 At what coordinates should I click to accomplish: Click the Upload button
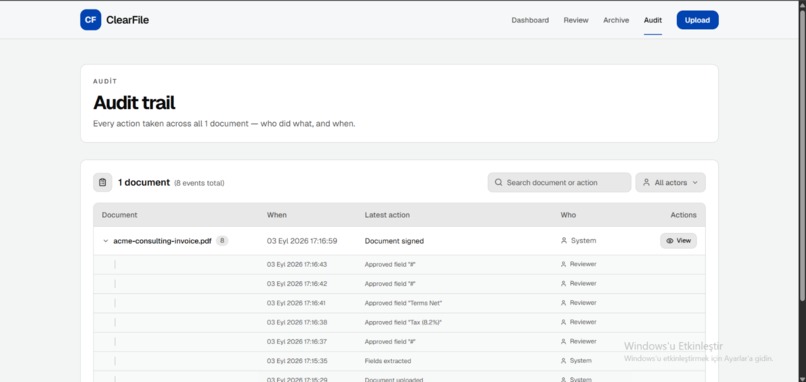pyautogui.click(x=698, y=20)
